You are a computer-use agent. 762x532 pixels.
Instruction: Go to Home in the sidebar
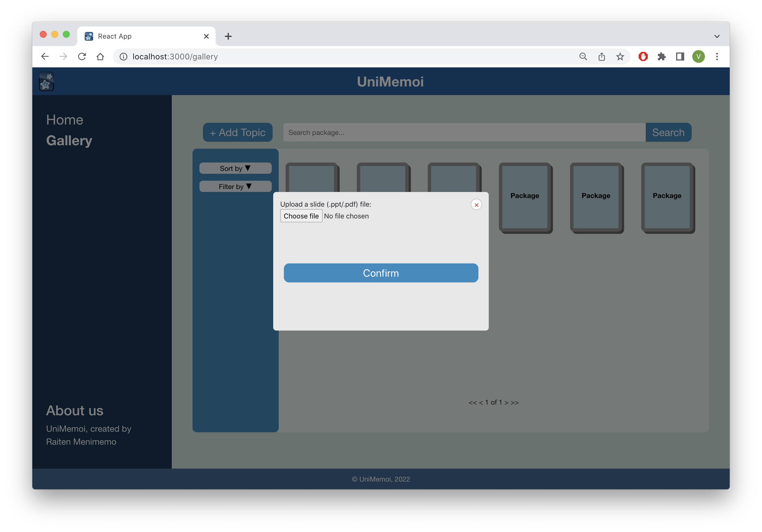click(65, 120)
